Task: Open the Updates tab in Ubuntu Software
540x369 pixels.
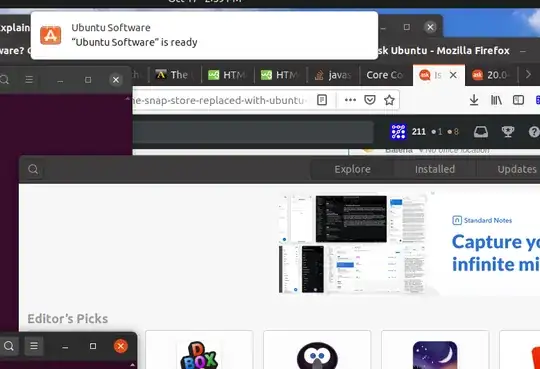Action: click(517, 169)
